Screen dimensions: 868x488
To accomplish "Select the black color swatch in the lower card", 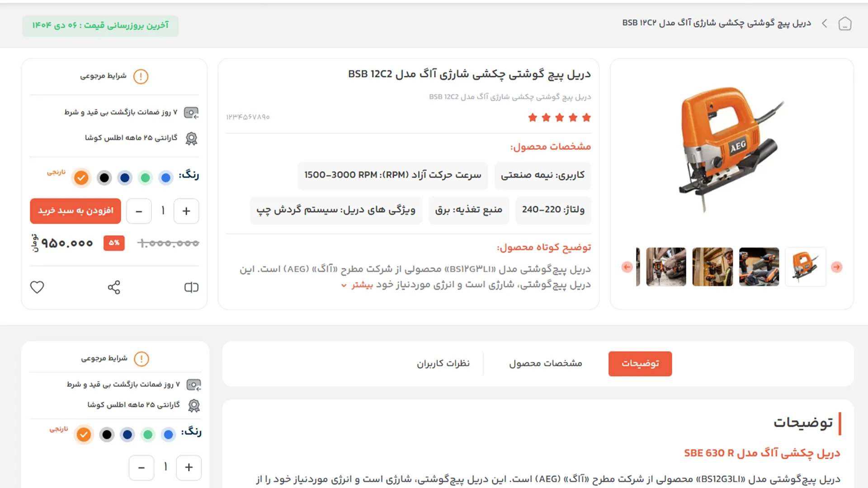I will point(107,434).
